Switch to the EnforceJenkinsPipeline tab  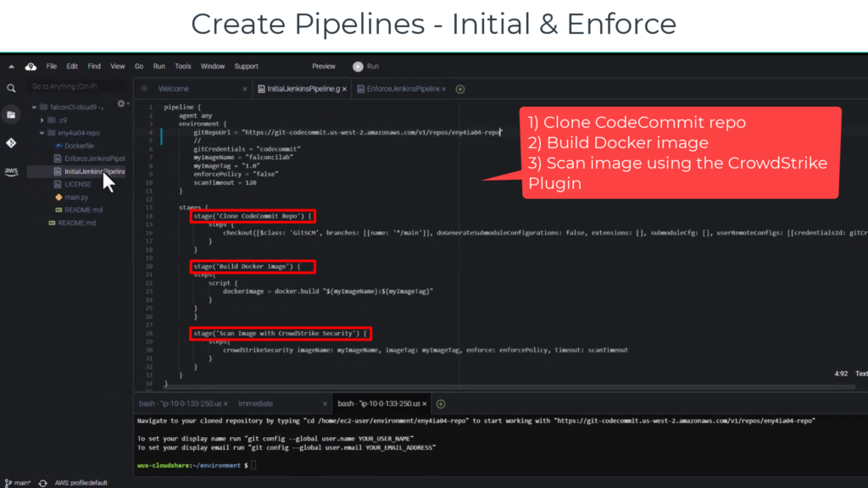(402, 89)
